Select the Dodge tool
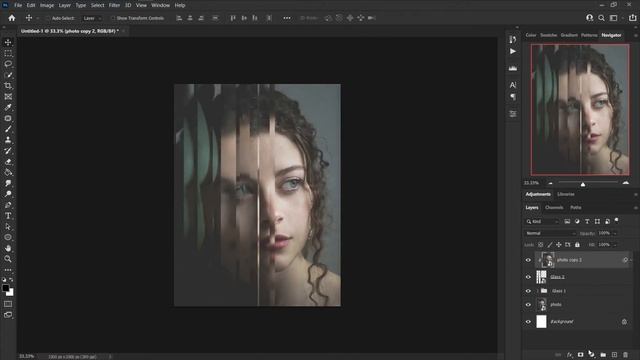This screenshot has height=360, width=640. 8,194
